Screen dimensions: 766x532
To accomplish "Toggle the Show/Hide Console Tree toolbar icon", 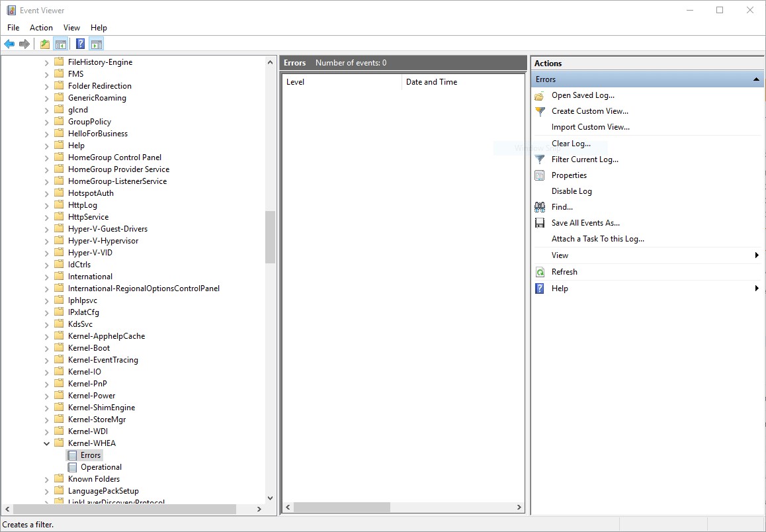I will coord(61,44).
